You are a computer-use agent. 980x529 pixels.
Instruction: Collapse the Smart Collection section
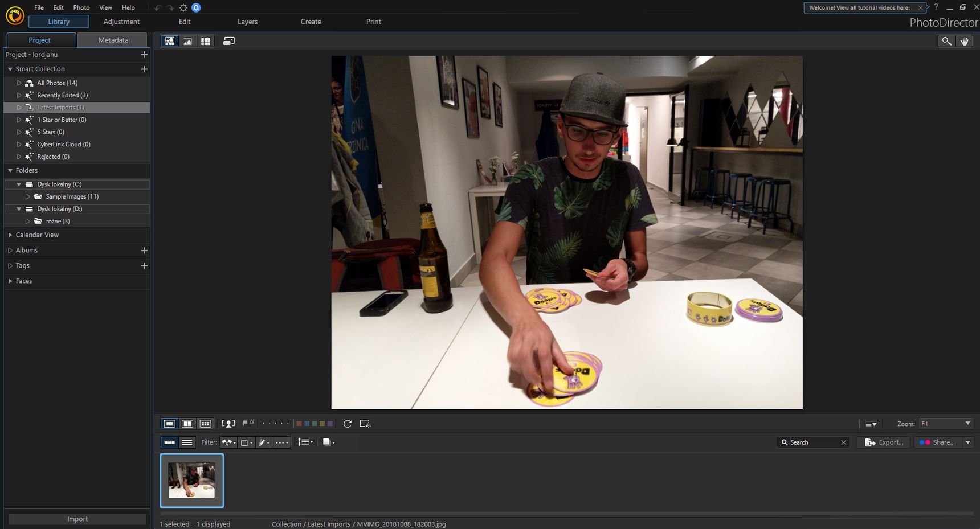[10, 69]
